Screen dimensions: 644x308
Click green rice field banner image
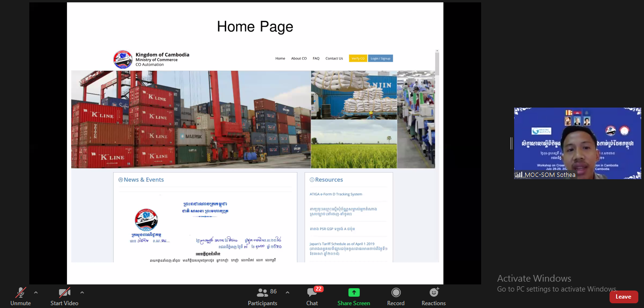click(354, 144)
